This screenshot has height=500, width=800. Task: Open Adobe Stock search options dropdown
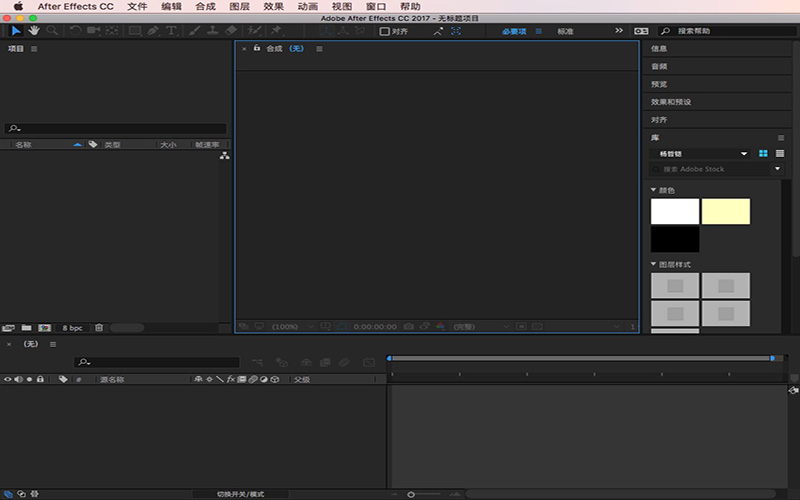pyautogui.click(x=778, y=169)
